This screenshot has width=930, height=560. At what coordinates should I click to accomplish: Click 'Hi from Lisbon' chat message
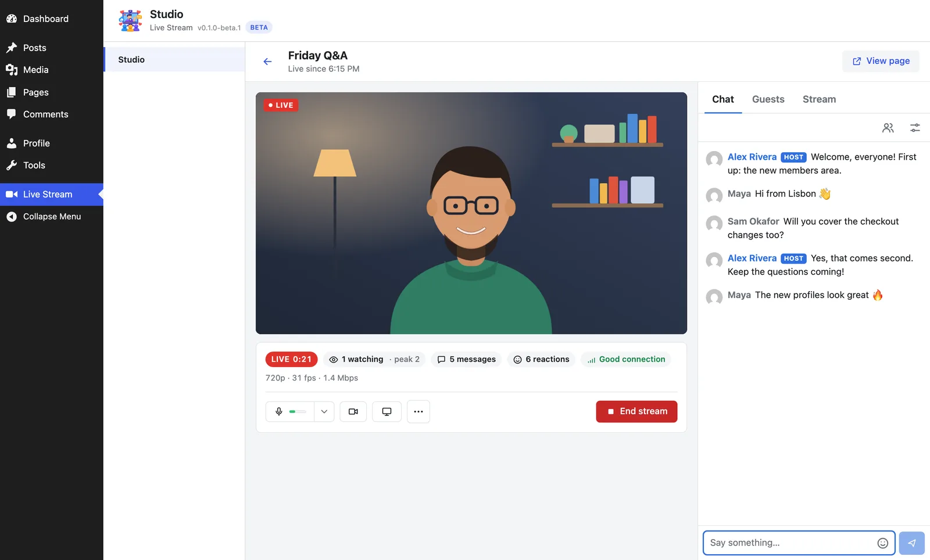(x=793, y=194)
